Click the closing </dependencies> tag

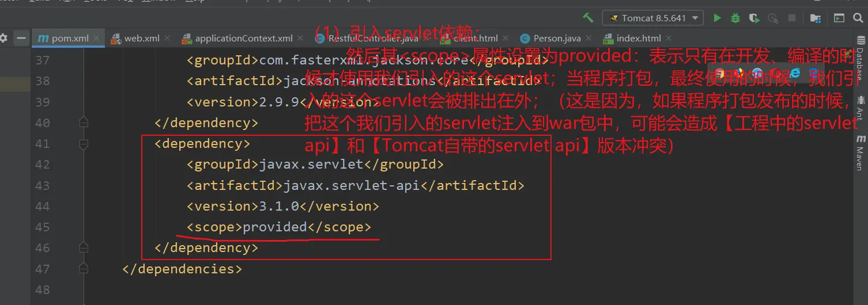(182, 269)
